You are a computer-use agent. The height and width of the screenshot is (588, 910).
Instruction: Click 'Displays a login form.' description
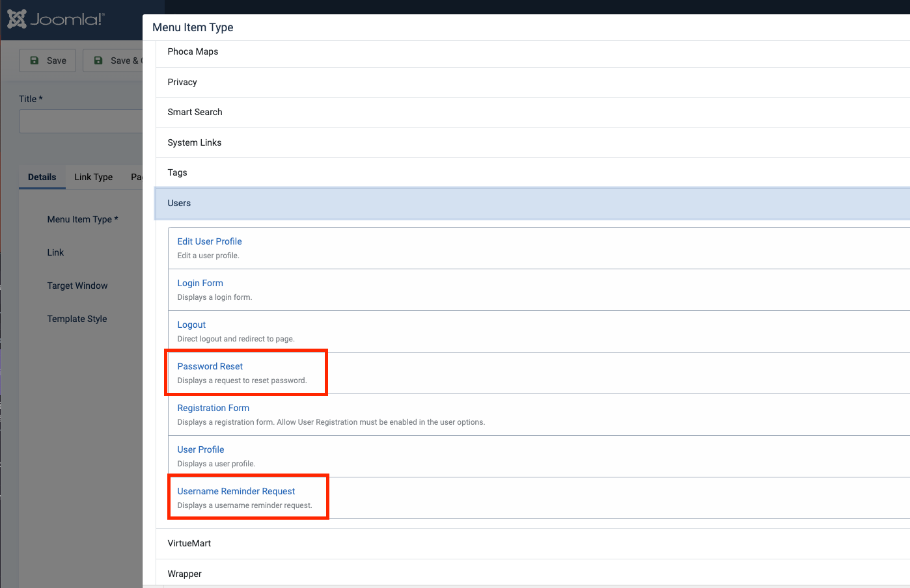pyautogui.click(x=215, y=297)
